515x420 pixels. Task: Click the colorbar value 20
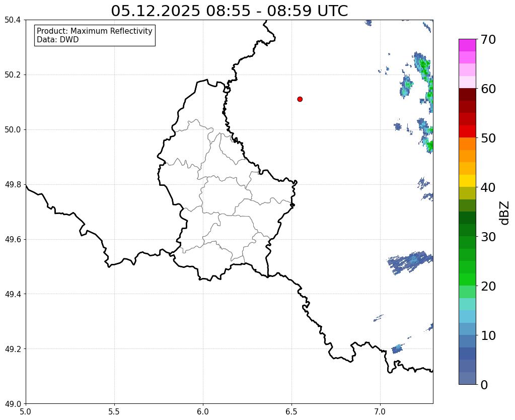(x=488, y=286)
